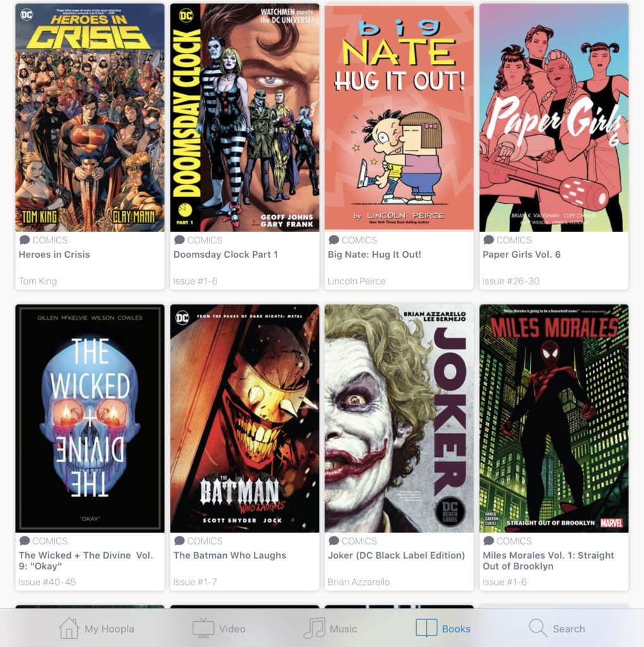Screen dimensions: 644x647
Task: Click comics bubble icon under Heroes in Crisis
Action: pos(25,239)
